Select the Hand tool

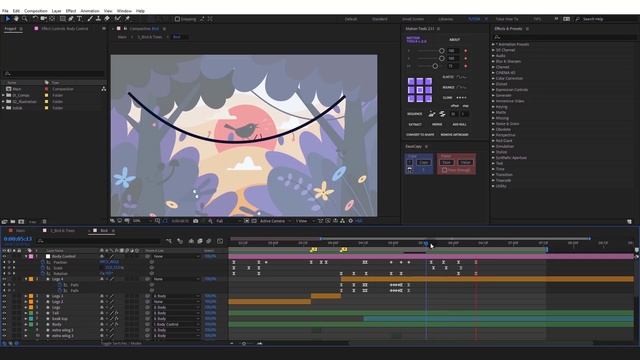click(x=16, y=19)
